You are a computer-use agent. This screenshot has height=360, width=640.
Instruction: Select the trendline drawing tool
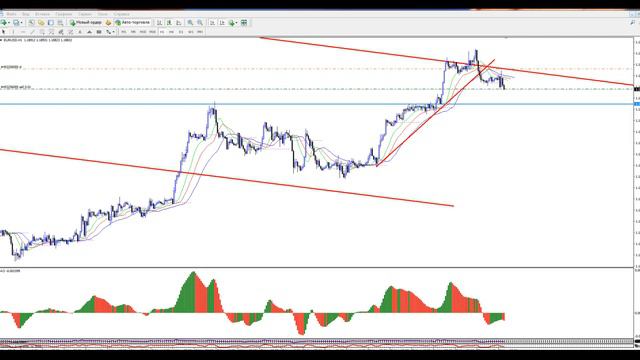click(33, 32)
